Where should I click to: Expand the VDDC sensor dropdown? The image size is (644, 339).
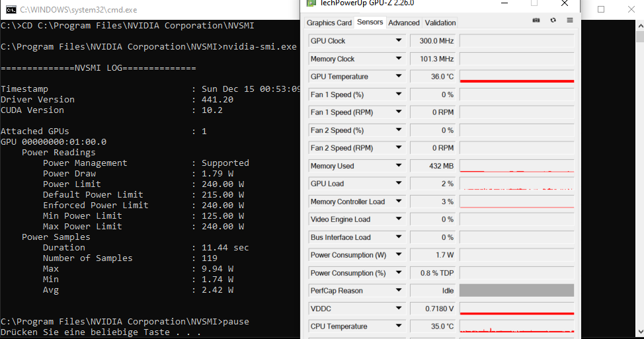(x=399, y=309)
